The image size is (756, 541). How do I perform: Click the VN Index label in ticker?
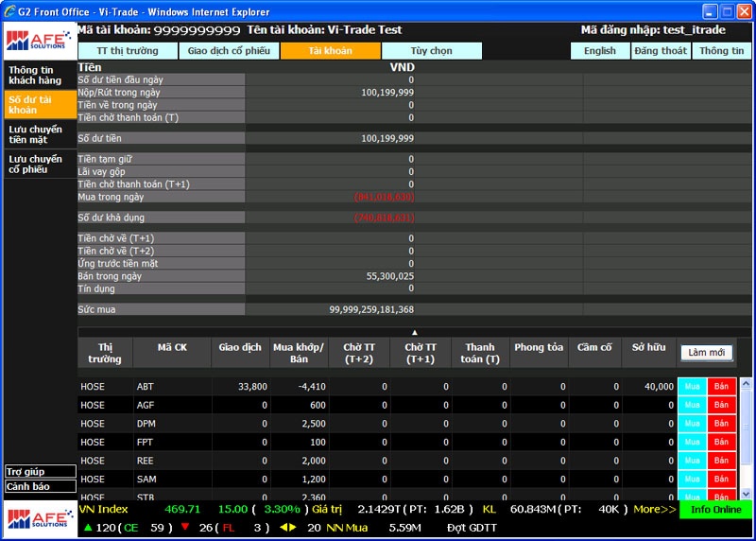pos(103,509)
